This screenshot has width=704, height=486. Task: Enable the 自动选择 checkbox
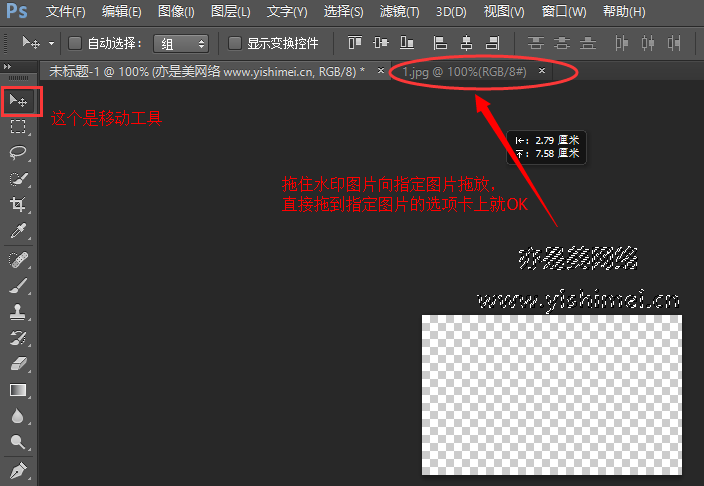pyautogui.click(x=75, y=44)
